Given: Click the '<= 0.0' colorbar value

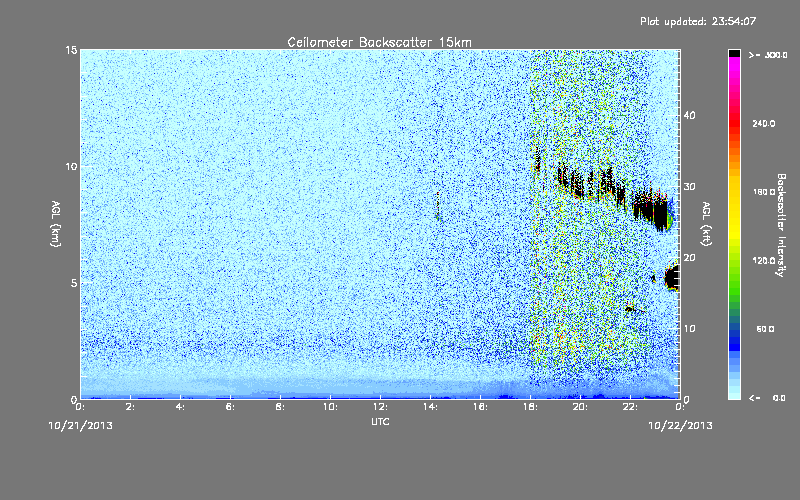Looking at the screenshot, I should click(768, 397).
